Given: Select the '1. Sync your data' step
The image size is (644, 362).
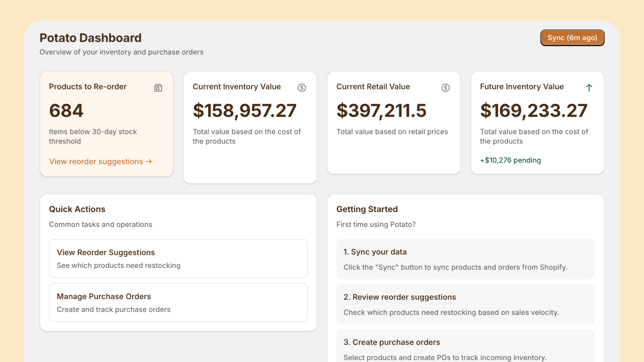Looking at the screenshot, I should point(466,259).
